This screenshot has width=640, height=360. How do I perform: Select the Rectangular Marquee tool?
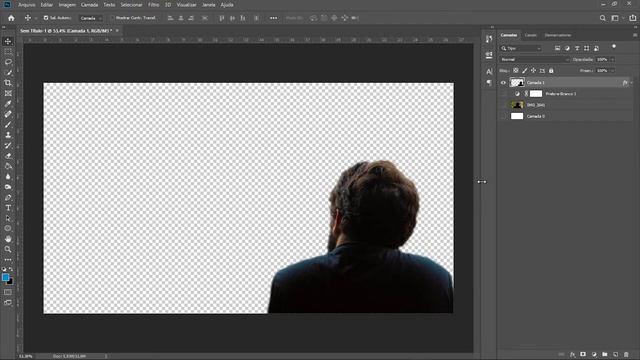coord(8,52)
